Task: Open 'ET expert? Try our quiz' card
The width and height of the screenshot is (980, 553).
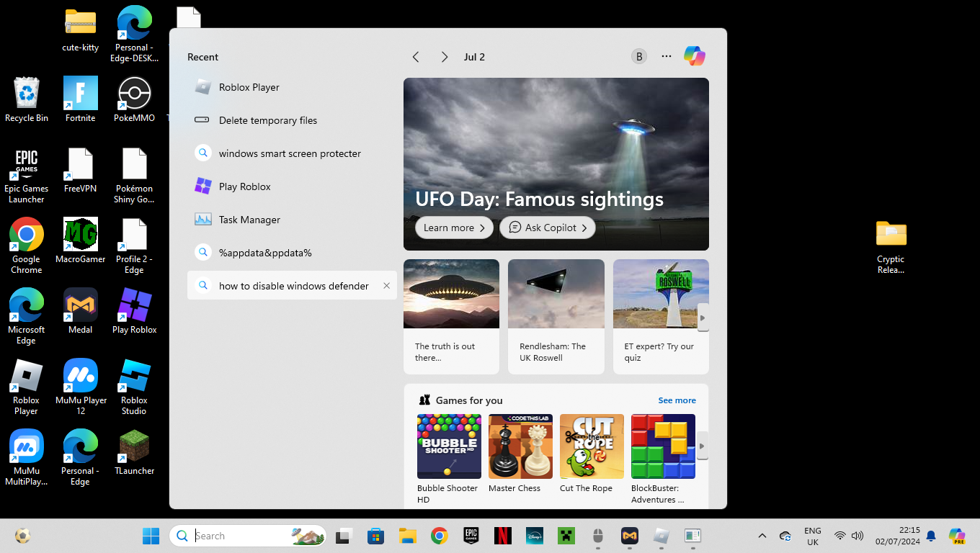Action: pos(661,316)
